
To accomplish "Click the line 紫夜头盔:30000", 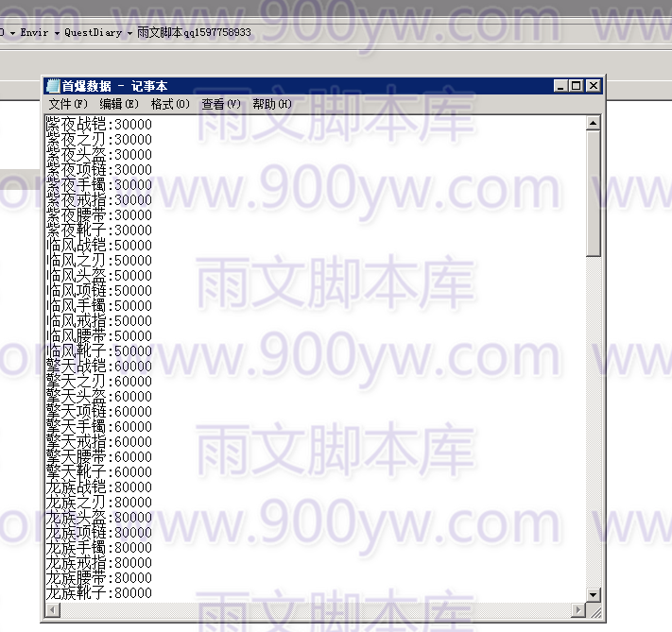I will tap(99, 155).
